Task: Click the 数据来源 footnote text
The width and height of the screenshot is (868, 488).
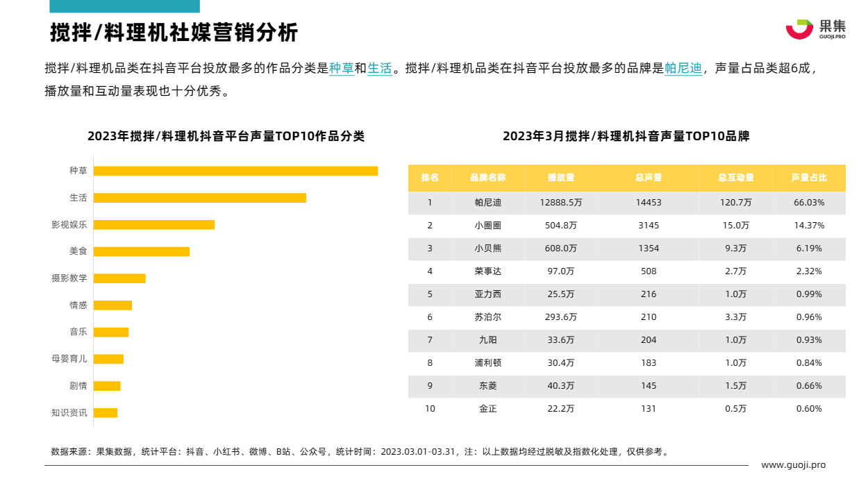Action: (x=360, y=452)
